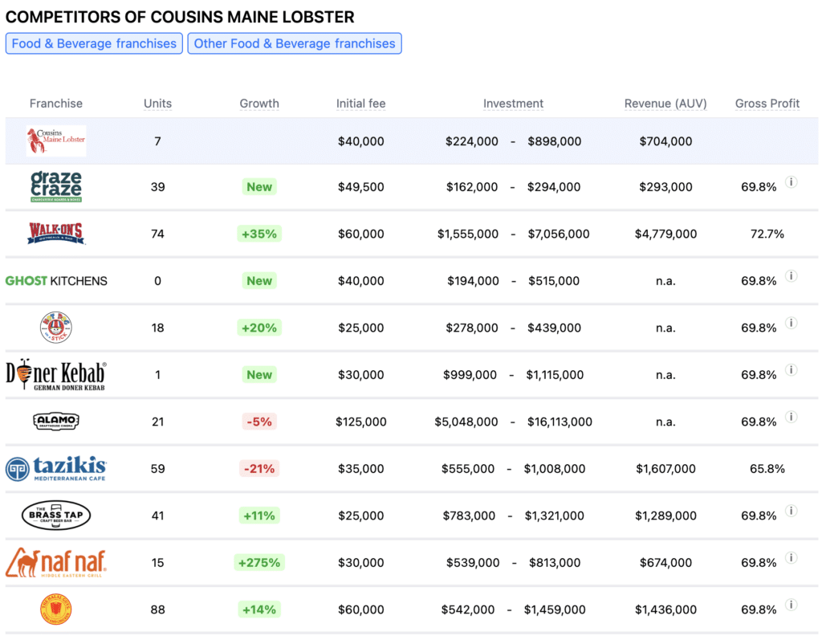Select the Competitors of Cousins Maine Lobster heading
Image resolution: width=822 pixels, height=644 pixels.
180,17
